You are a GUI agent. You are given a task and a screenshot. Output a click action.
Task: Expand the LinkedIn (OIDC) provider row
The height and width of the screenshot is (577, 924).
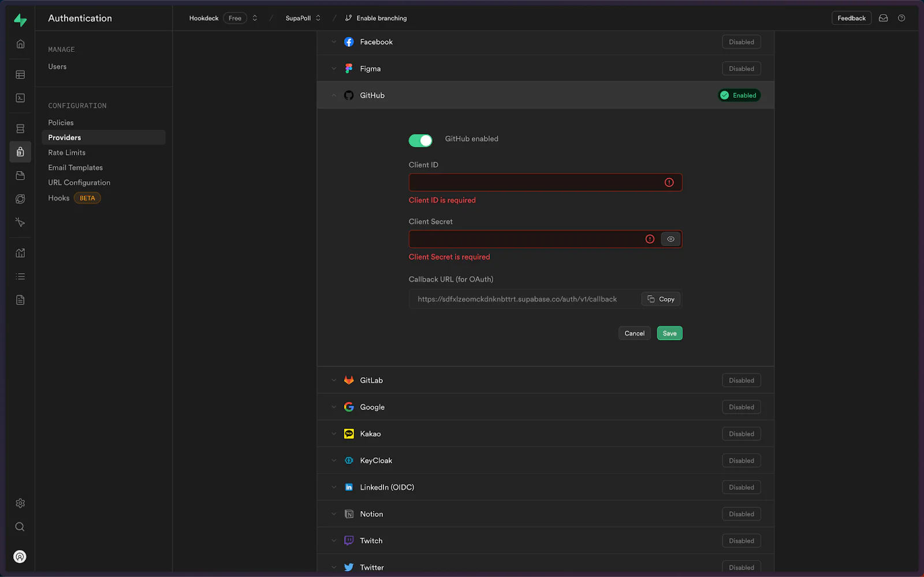(x=545, y=487)
